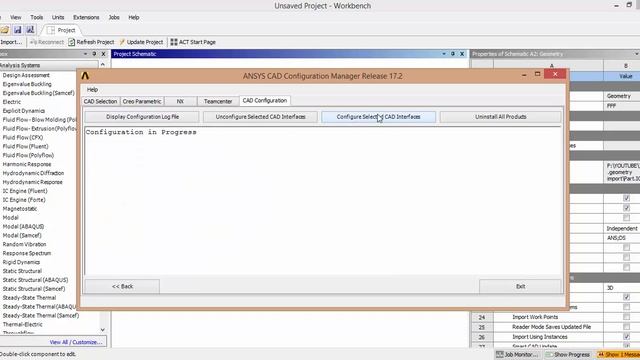
Task: Toggle the checkbox directly above Independent value
Action: pos(626,218)
